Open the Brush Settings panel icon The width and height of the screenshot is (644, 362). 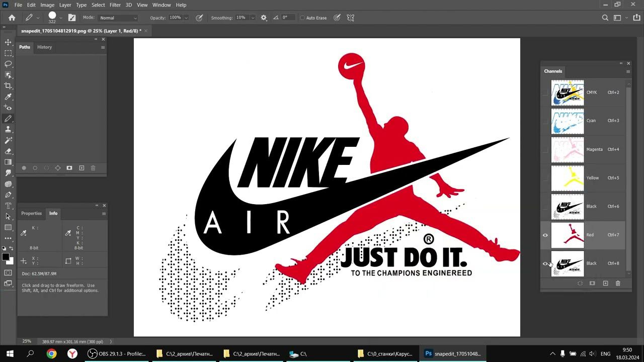(72, 18)
